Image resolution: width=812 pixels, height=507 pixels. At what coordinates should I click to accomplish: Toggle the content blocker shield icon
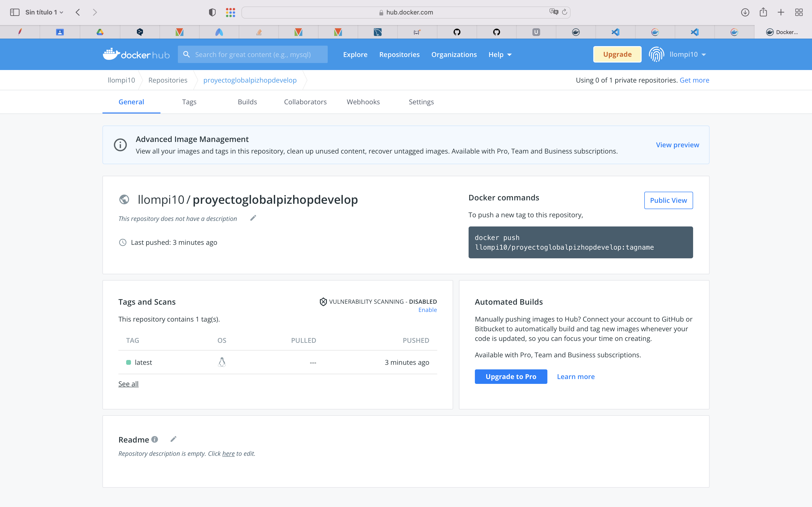(212, 12)
